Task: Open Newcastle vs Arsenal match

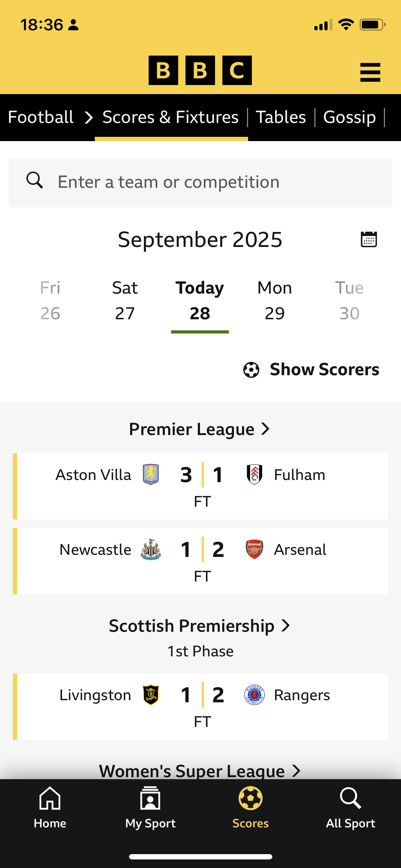Action: click(x=202, y=561)
